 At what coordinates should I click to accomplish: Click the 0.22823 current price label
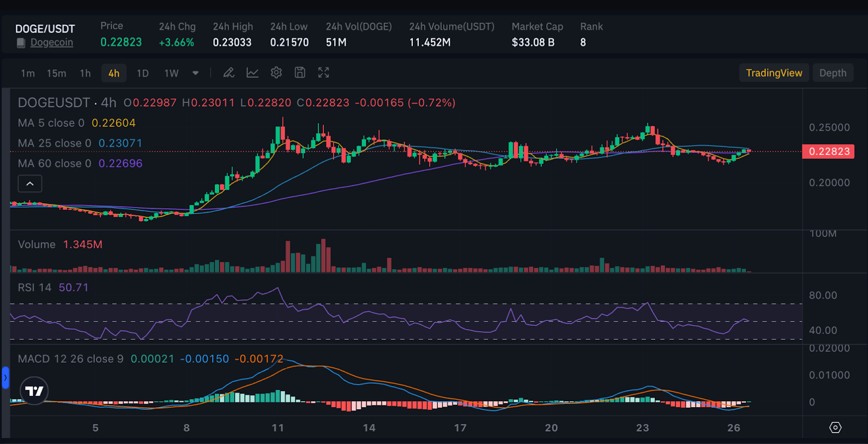click(828, 151)
